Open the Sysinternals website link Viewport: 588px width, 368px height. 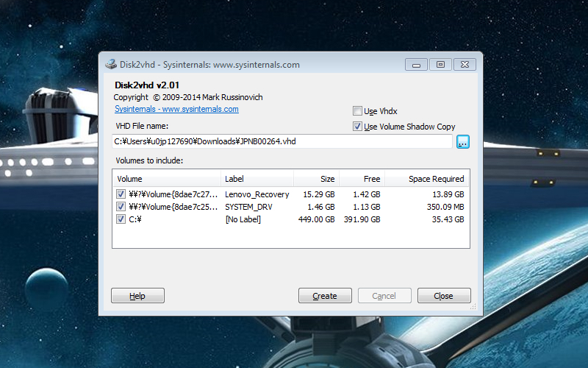[176, 109]
